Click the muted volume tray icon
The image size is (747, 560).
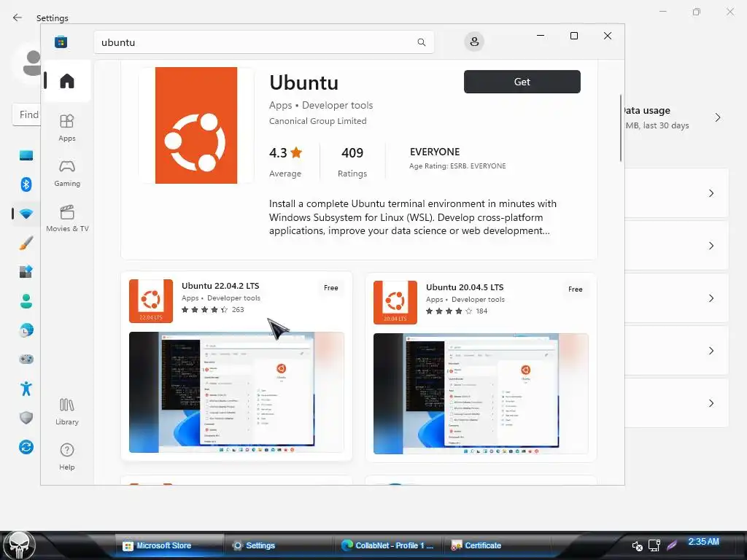tap(637, 545)
